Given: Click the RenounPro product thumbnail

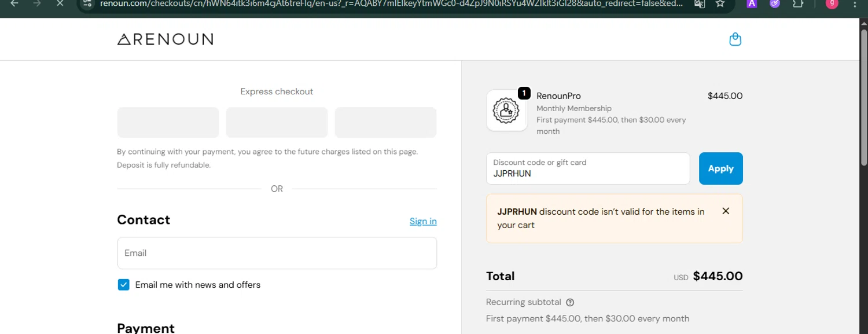Looking at the screenshot, I should click(506, 110).
